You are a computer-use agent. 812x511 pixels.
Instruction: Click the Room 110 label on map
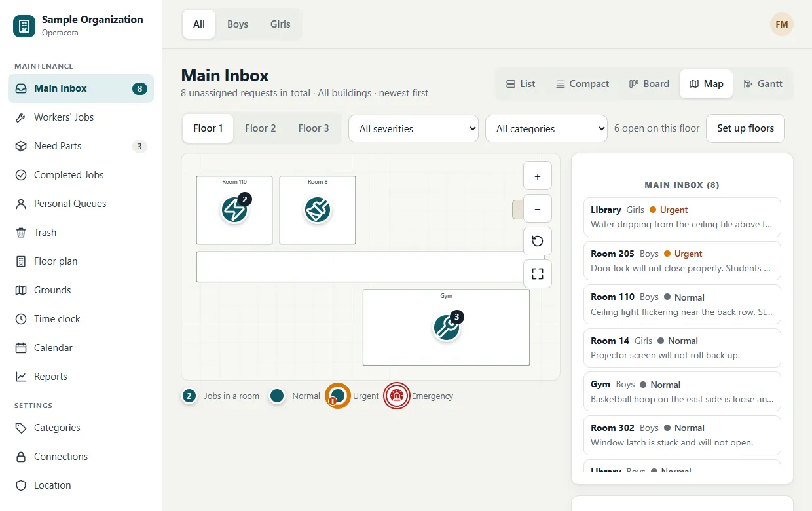(234, 182)
